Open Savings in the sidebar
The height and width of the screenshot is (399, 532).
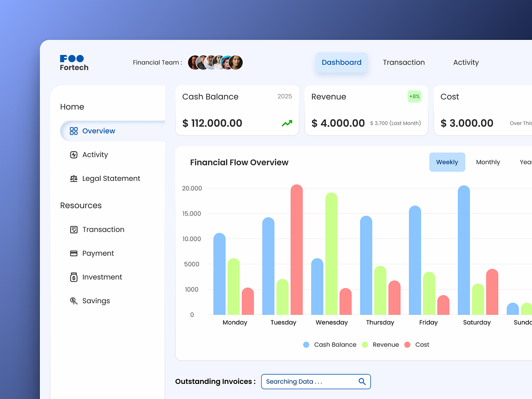tap(96, 301)
